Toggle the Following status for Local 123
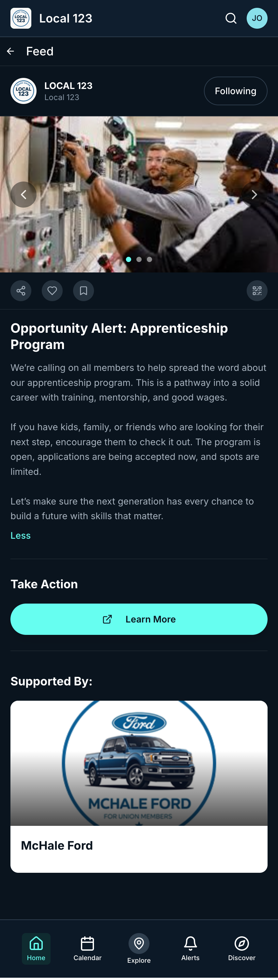This screenshot has height=980, width=278. click(x=235, y=91)
